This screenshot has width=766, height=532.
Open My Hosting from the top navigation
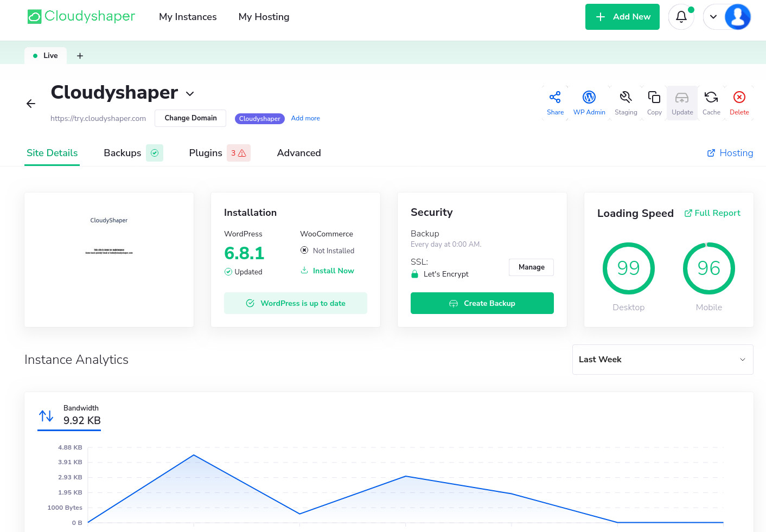pos(264,17)
